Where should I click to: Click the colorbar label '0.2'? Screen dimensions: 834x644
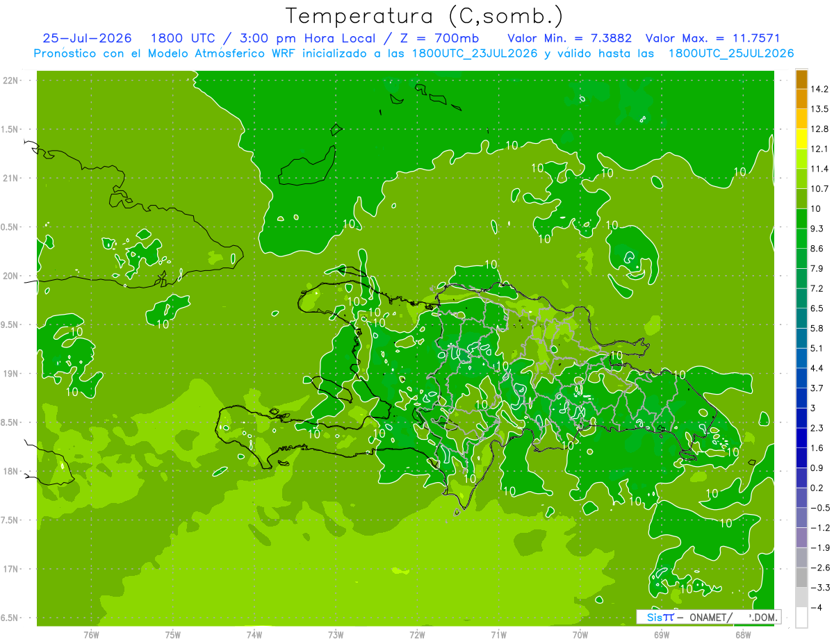pos(817,488)
